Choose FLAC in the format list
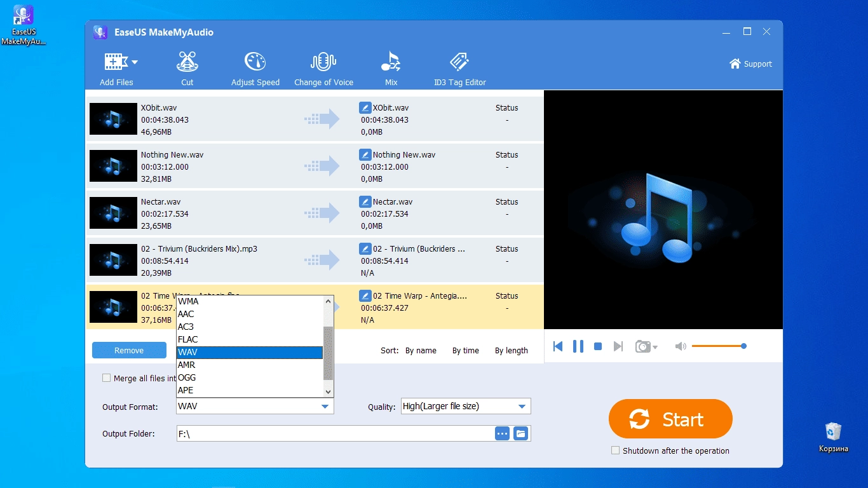Viewport: 868px width, 488px height. coord(250,339)
